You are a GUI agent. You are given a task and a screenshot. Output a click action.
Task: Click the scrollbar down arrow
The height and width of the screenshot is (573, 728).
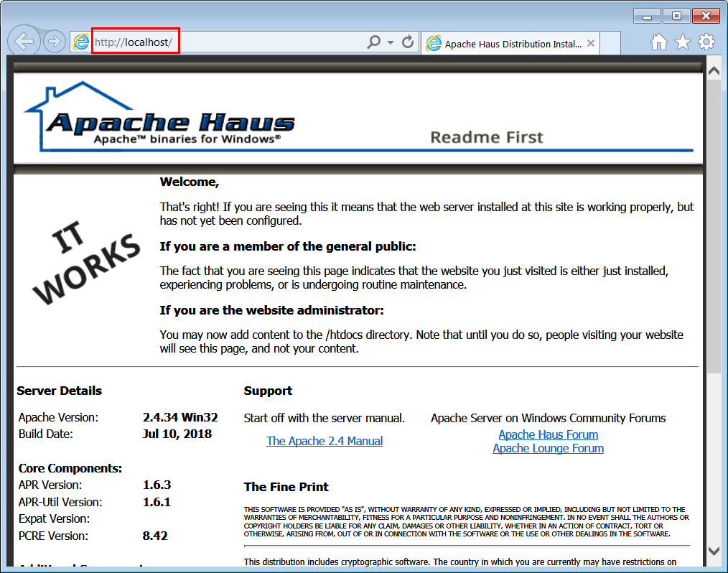714,551
